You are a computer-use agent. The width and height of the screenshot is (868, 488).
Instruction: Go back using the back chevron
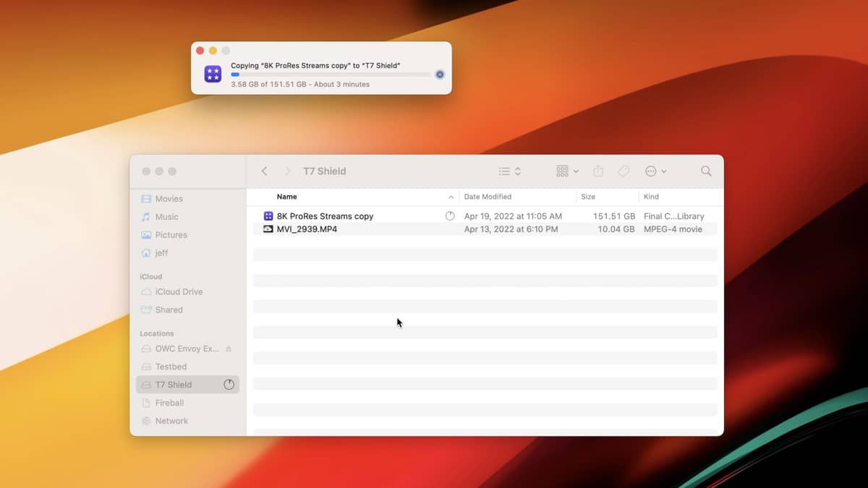pos(265,171)
